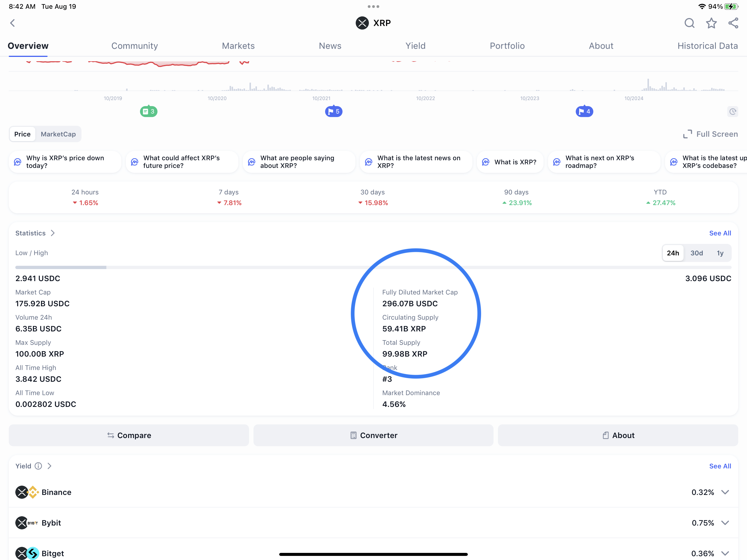Click See All in Statistics

coord(720,233)
